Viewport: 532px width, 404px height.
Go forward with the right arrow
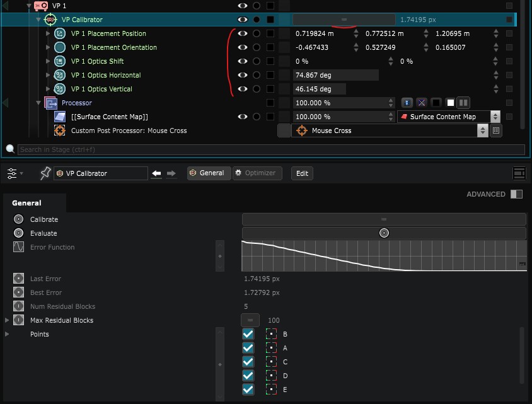[x=171, y=174]
